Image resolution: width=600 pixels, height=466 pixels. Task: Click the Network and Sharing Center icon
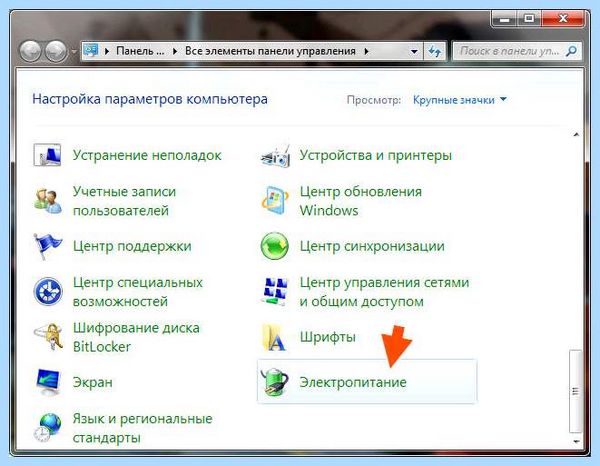click(275, 292)
